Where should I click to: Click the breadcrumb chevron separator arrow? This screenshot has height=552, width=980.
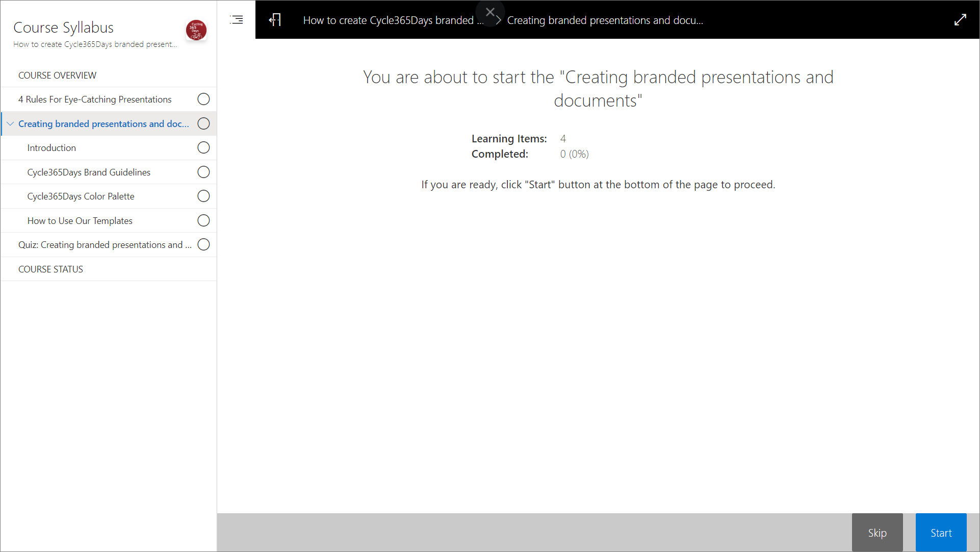pyautogui.click(x=498, y=20)
